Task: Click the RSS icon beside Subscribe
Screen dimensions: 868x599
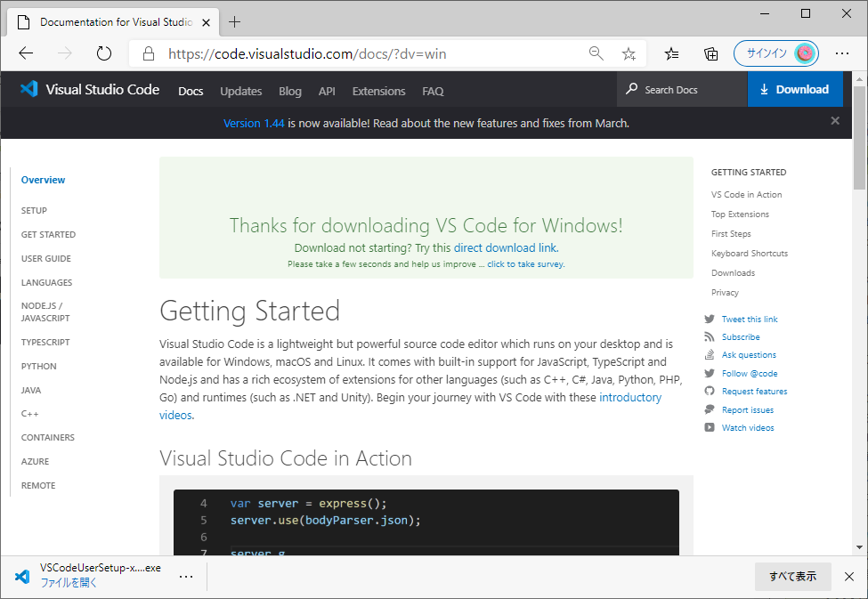Action: pyautogui.click(x=710, y=336)
